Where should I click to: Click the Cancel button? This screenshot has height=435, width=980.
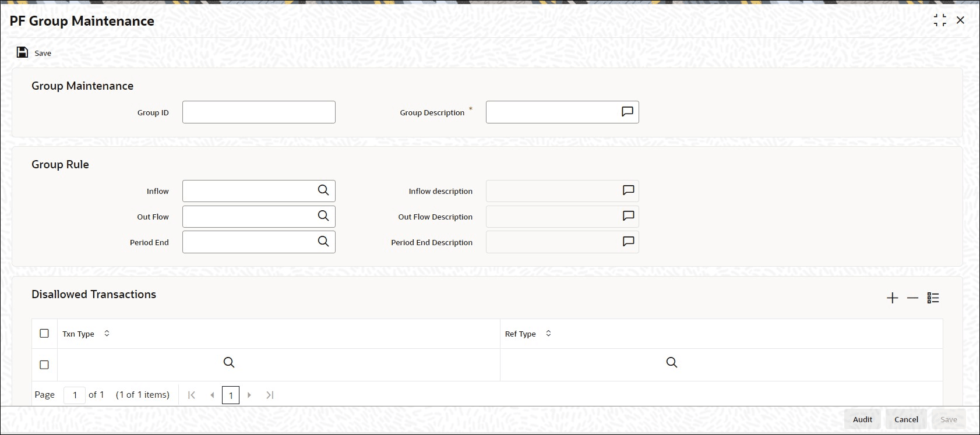(906, 419)
